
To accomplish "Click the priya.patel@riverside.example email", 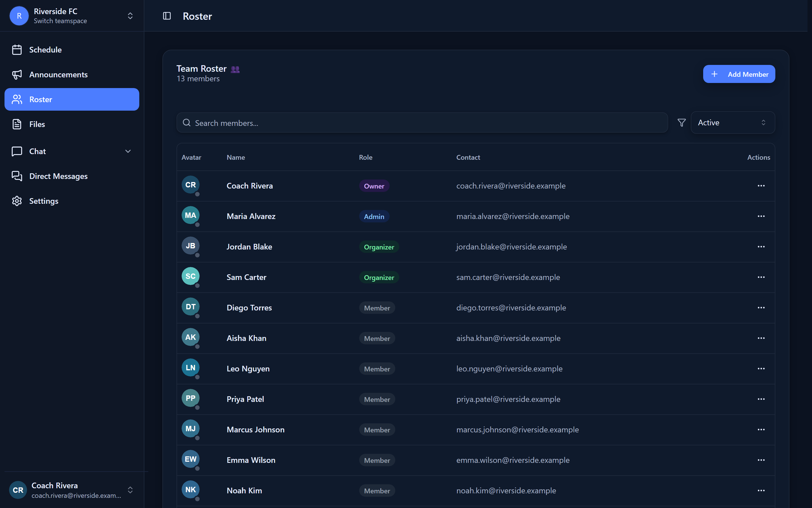I will point(508,399).
